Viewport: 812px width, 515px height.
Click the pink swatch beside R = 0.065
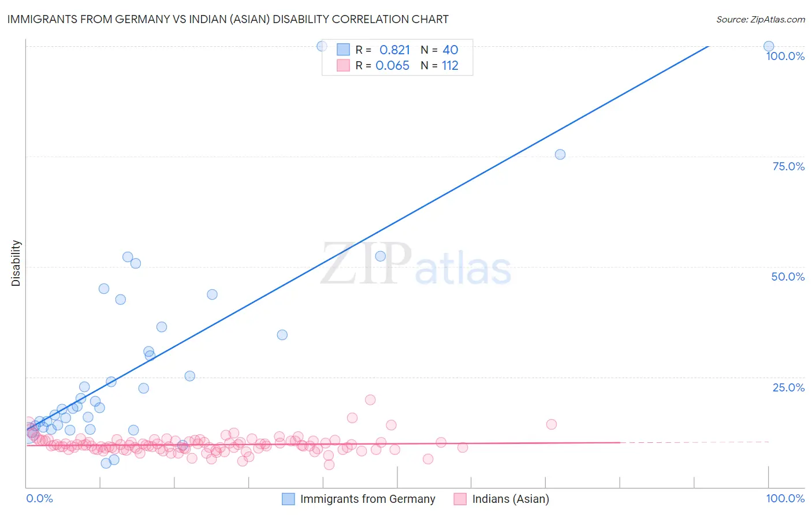pos(344,65)
